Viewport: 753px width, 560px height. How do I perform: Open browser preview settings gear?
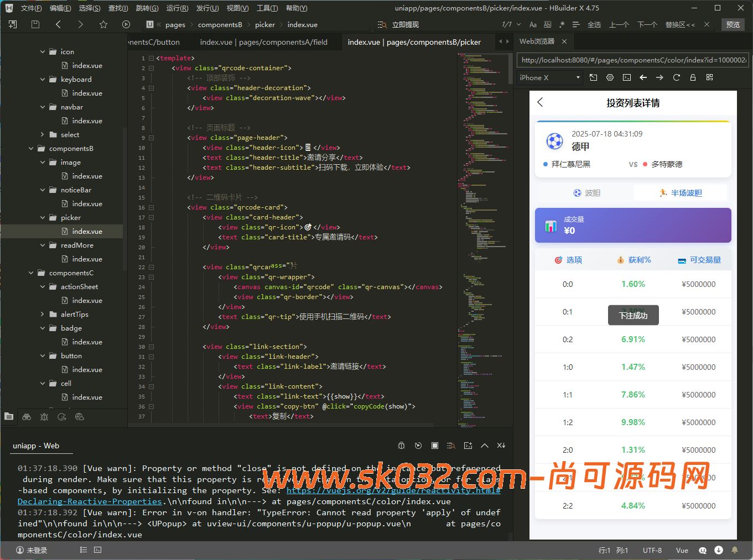tap(610, 77)
